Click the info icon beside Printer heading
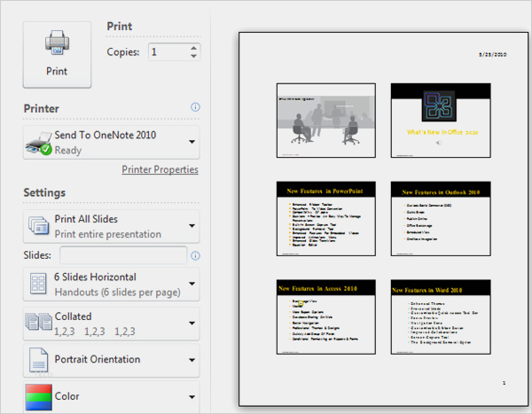532x414 pixels. pos(195,107)
